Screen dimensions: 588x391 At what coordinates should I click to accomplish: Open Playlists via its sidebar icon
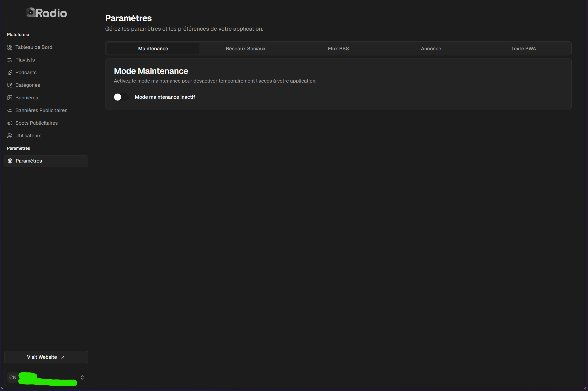pos(10,60)
